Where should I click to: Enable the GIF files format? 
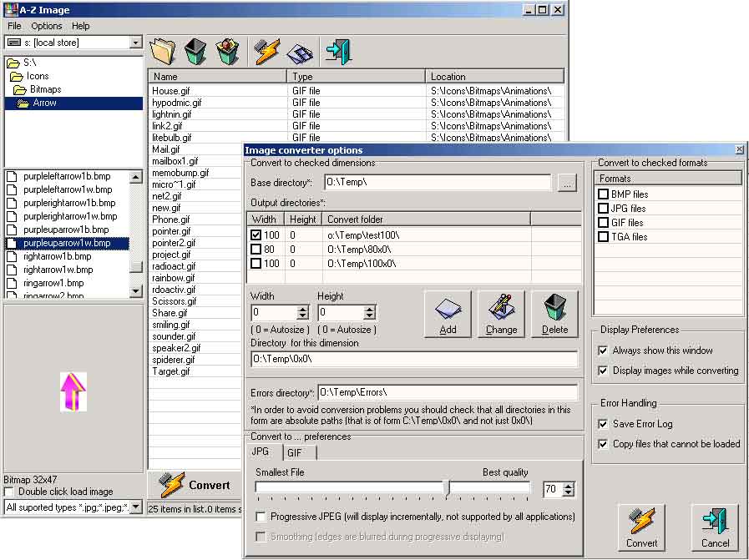pyautogui.click(x=604, y=223)
